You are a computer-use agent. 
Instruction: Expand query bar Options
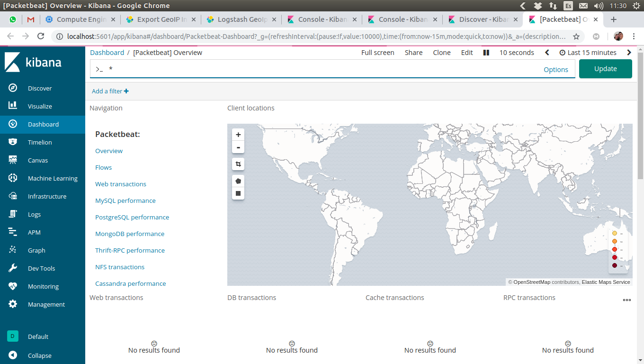[556, 69]
